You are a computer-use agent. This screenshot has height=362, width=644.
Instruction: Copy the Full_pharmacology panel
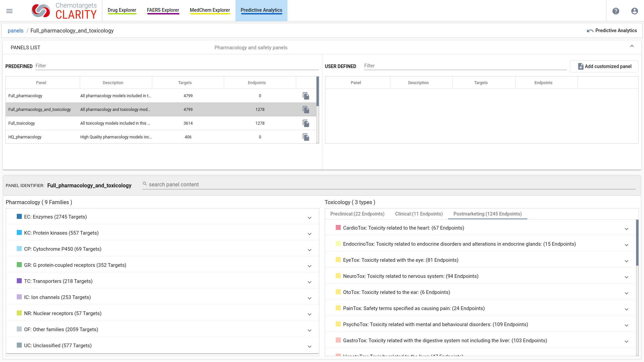pyautogui.click(x=306, y=96)
